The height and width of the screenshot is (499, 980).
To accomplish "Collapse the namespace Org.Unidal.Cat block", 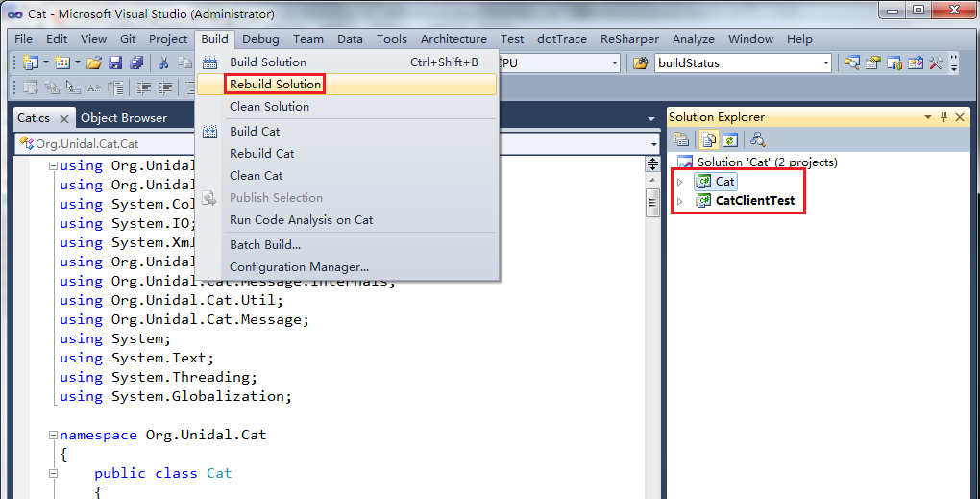I will point(53,435).
